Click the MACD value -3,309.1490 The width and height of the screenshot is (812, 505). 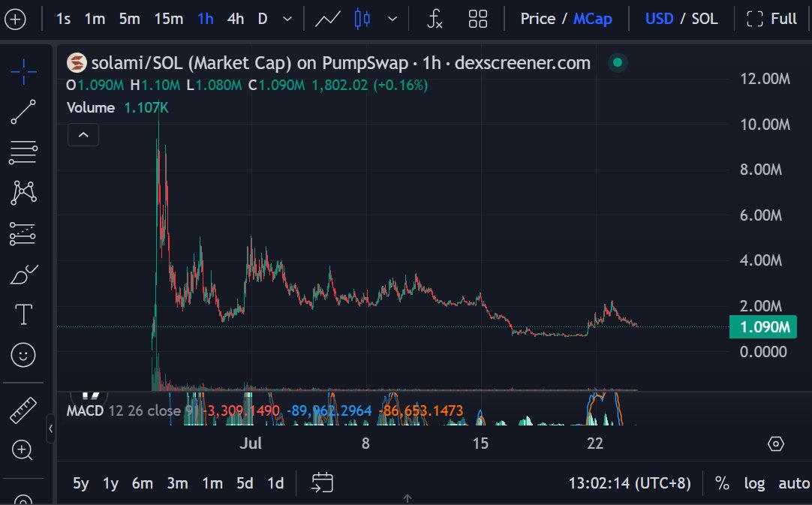[x=241, y=410]
